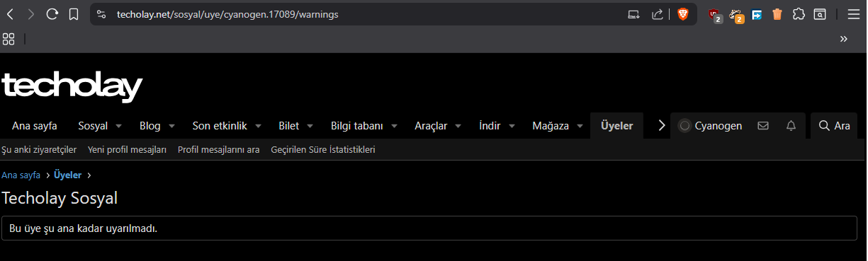868x261 pixels.
Task: Open the Araçlar navigation link
Action: click(x=431, y=126)
